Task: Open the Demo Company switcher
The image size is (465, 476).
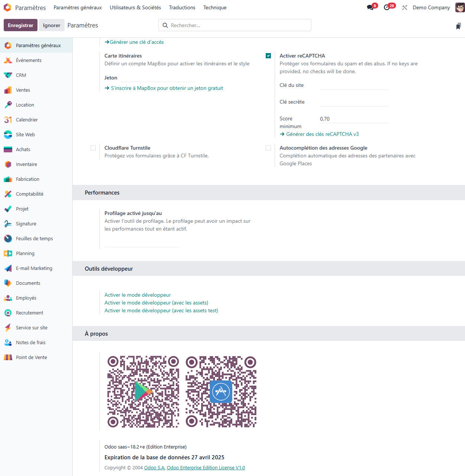Action: point(431,7)
